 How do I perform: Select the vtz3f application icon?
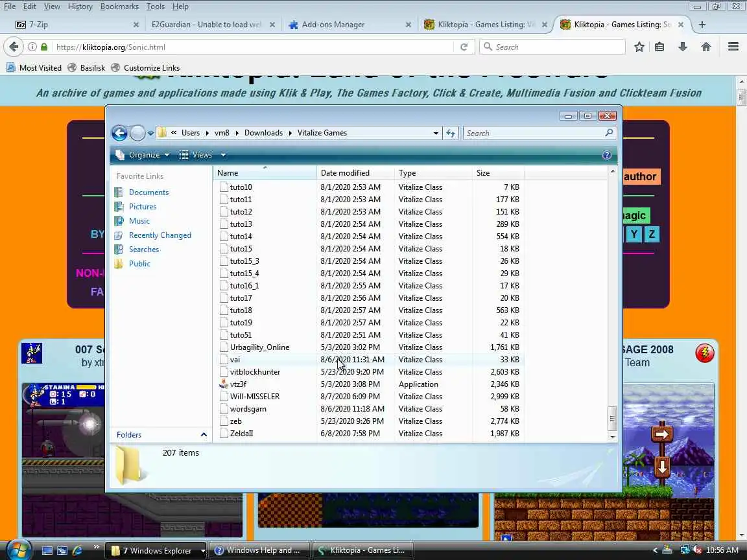224,384
